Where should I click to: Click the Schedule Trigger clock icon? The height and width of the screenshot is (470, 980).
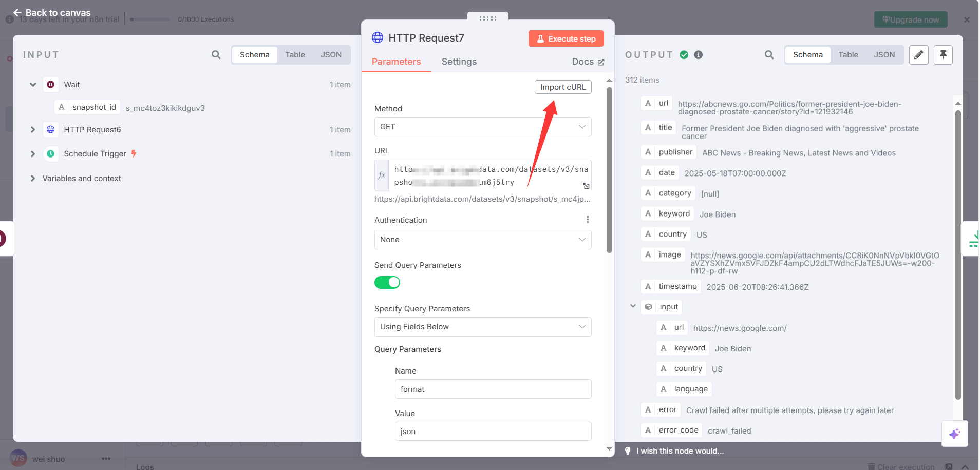coord(50,154)
